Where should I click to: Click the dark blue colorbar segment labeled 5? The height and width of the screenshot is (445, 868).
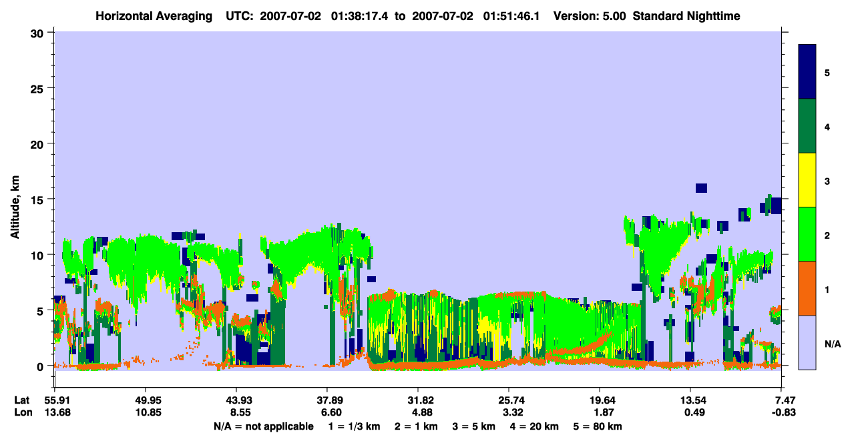click(x=807, y=71)
